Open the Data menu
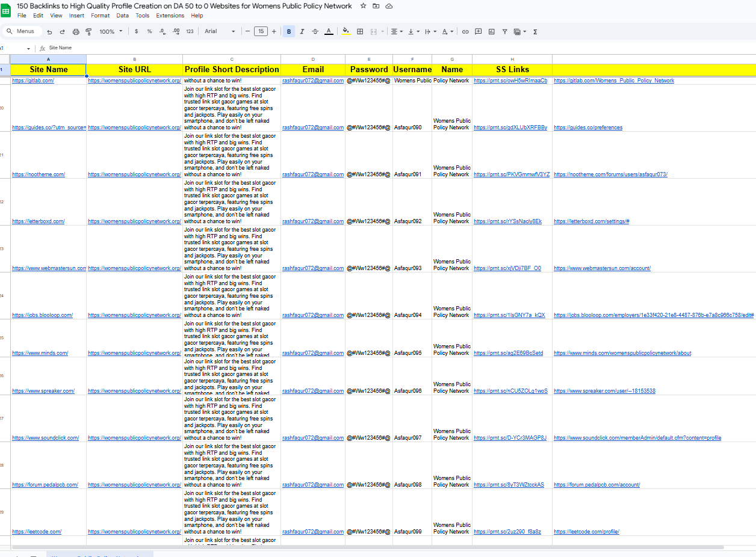Screen dimensions: 756x557 click(x=122, y=16)
